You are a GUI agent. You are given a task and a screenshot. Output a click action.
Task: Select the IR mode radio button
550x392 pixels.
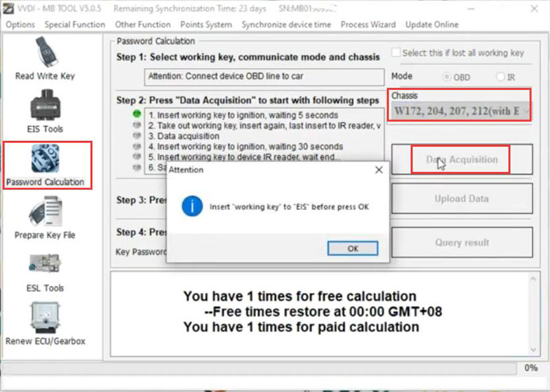click(x=500, y=77)
